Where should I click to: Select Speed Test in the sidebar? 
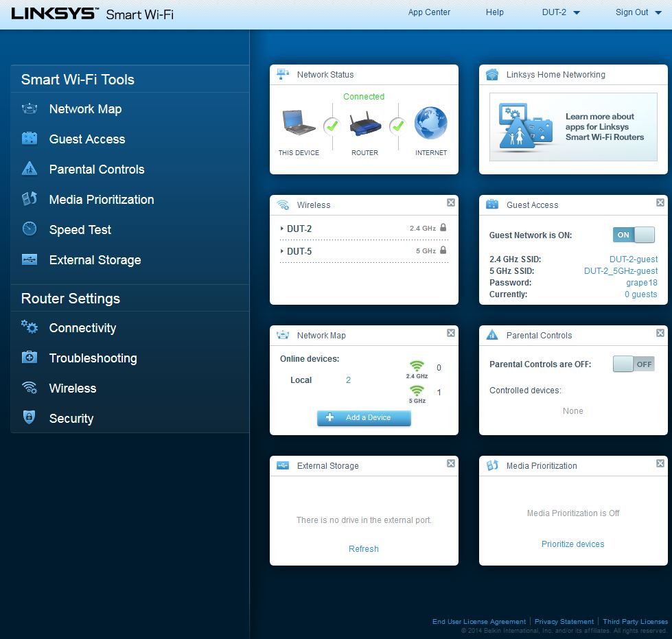point(80,230)
